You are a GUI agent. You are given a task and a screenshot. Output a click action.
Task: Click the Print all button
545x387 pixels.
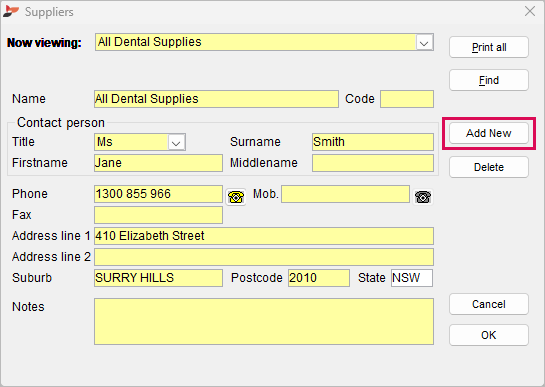(x=489, y=47)
